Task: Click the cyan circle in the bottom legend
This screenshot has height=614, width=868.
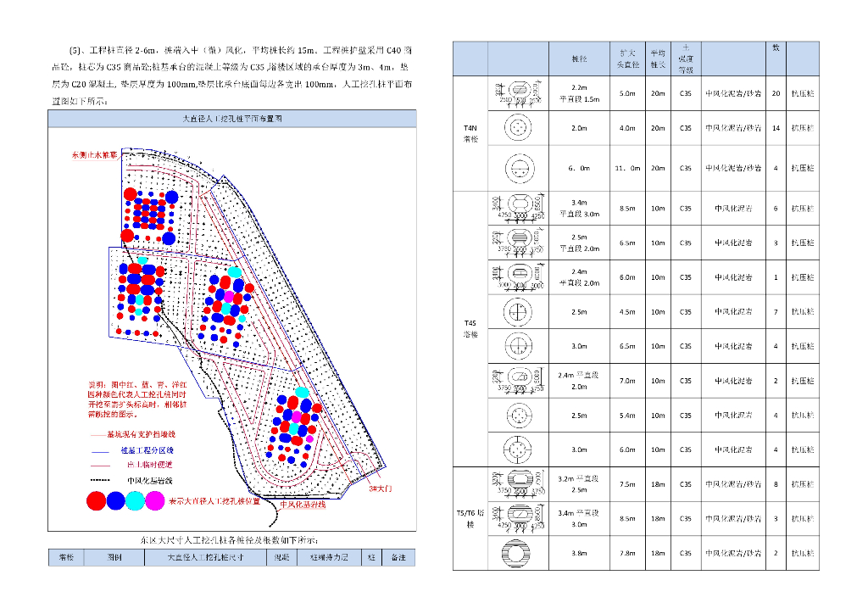Action: click(135, 500)
